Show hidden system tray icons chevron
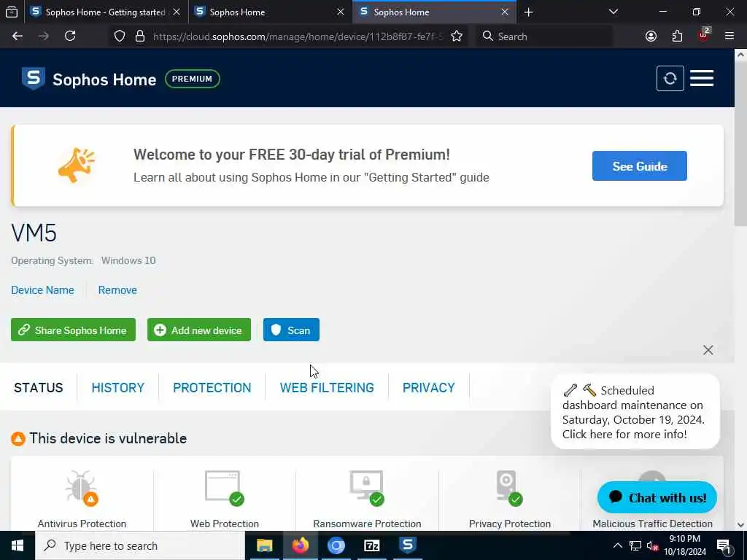The width and height of the screenshot is (747, 560). (617, 546)
